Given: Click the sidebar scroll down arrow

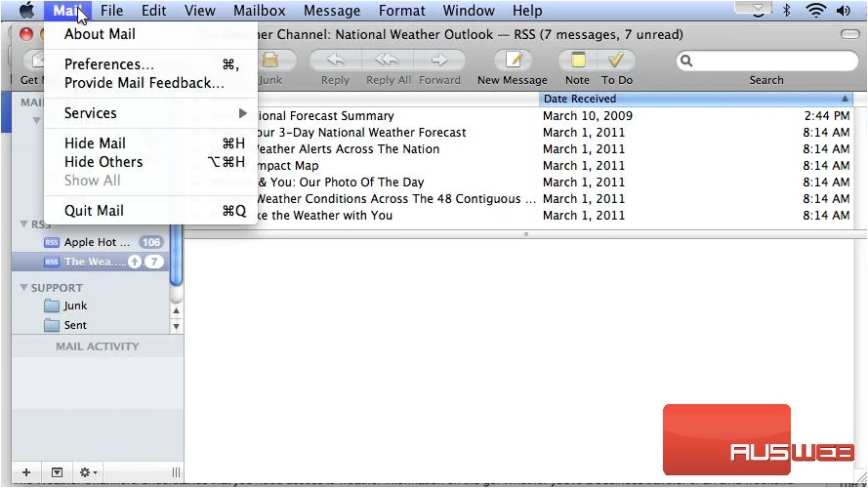Looking at the screenshot, I should 176,326.
